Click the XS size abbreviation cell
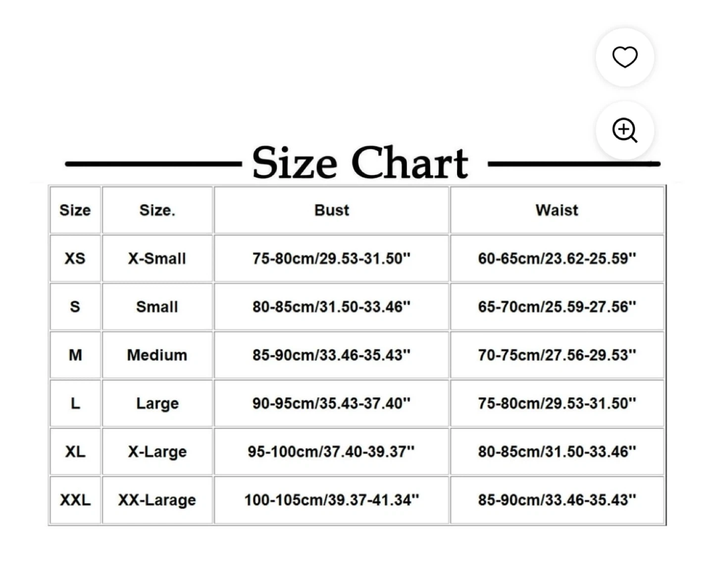The image size is (713, 588). coord(75,258)
